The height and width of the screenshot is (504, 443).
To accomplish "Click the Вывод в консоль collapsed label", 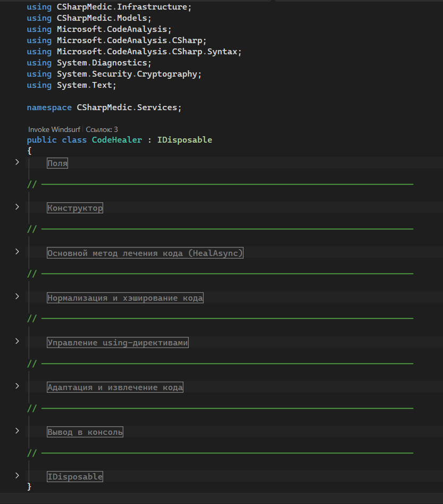I will tap(85, 432).
